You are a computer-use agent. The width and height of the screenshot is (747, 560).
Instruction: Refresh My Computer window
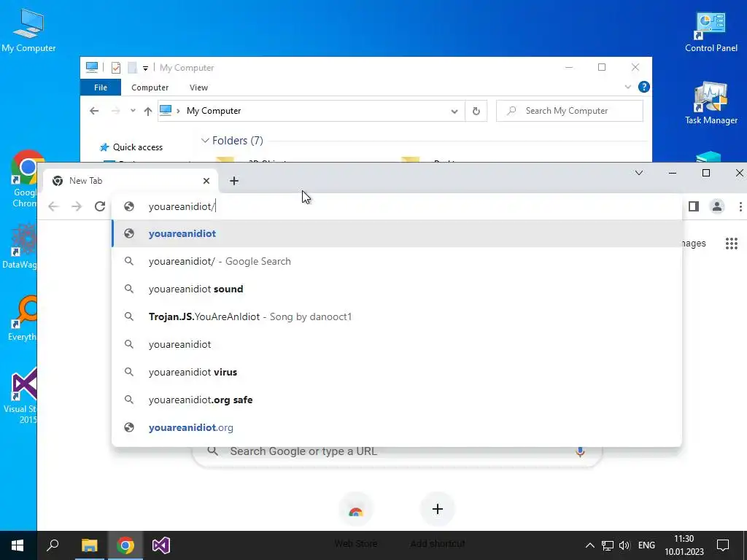click(476, 111)
